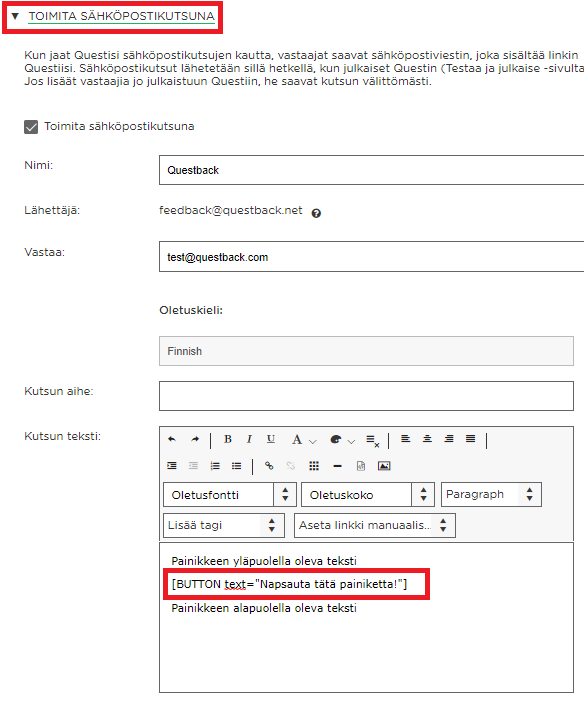
Task: Open the Oletusfontti font dropdown
Action: click(230, 495)
